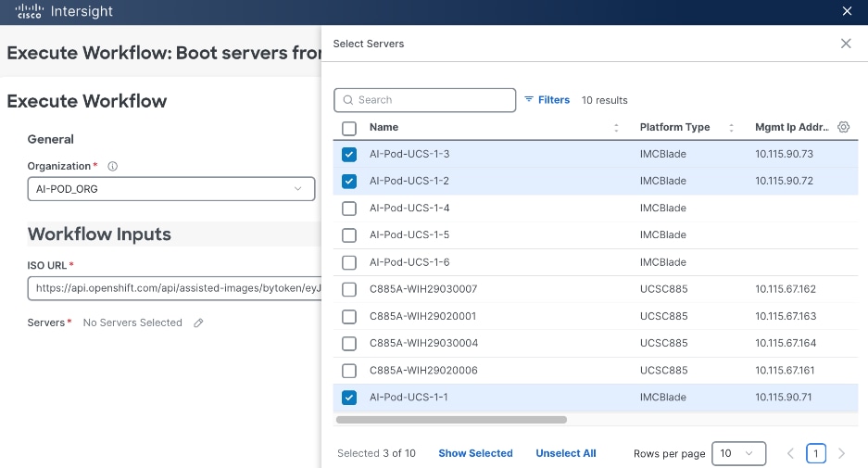Check the C885A-WIH29030007 server row
The image size is (868, 468).
pyautogui.click(x=349, y=290)
